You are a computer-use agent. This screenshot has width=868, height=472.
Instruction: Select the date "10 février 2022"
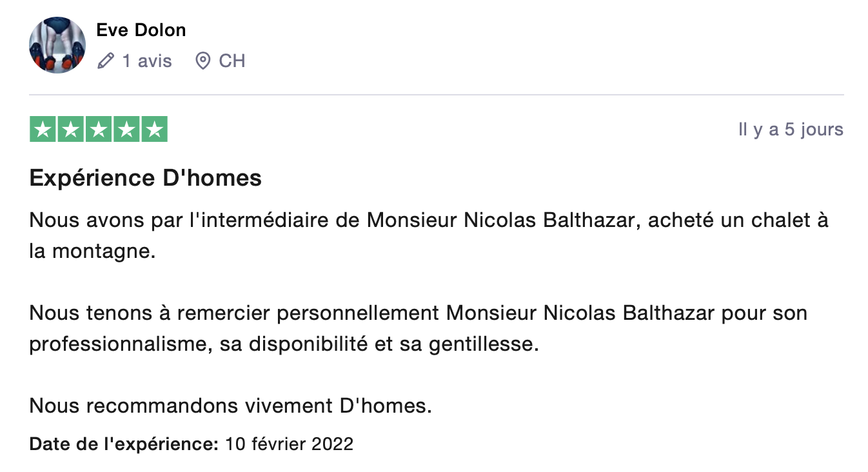(289, 444)
